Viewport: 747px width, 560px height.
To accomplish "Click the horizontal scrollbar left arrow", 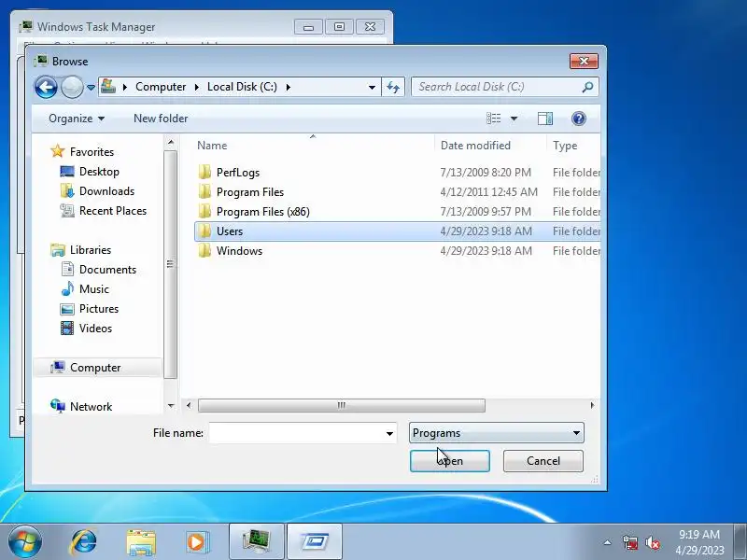I will (189, 406).
